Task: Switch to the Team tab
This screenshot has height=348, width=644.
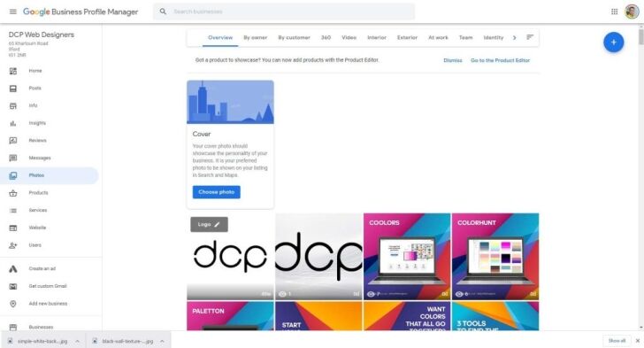Action: tap(465, 37)
